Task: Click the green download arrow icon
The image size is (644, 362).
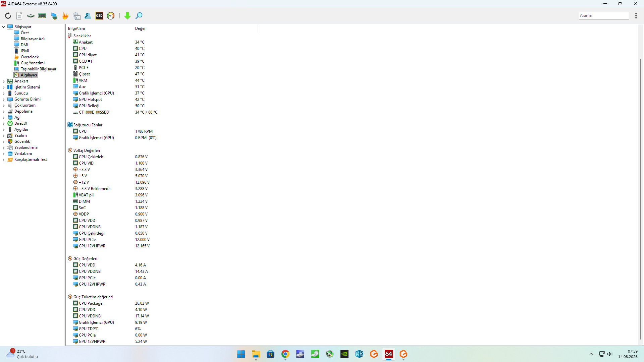Action: tap(127, 16)
